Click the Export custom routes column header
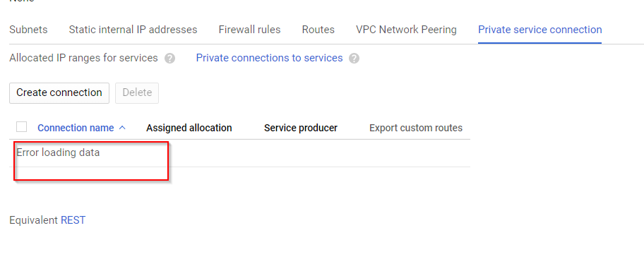 click(416, 128)
